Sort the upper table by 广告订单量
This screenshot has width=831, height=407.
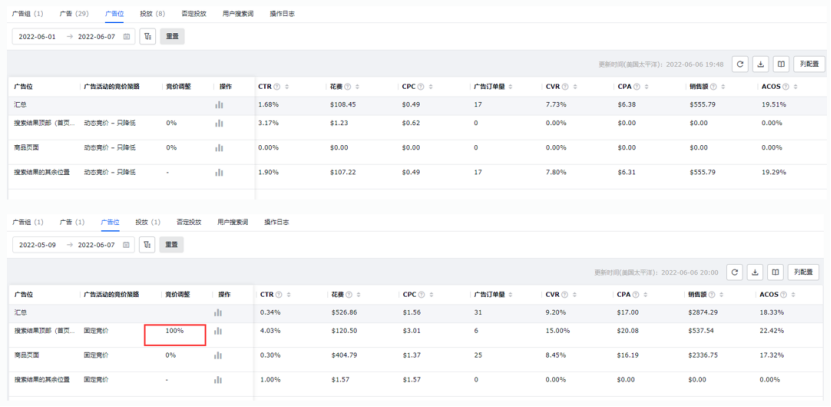pos(510,86)
